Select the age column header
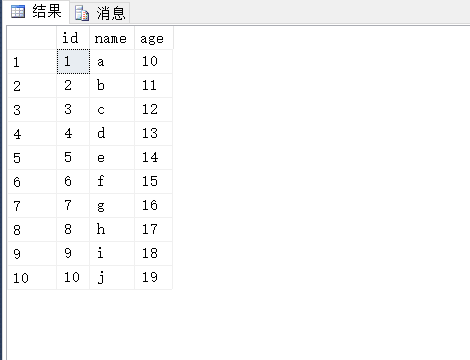The width and height of the screenshot is (470, 360). pyautogui.click(x=154, y=38)
